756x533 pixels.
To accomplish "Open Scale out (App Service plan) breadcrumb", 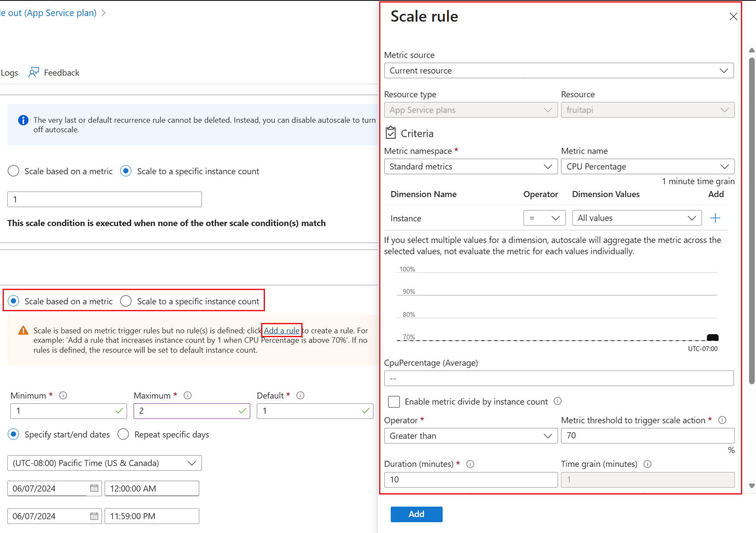I will 48,13.
